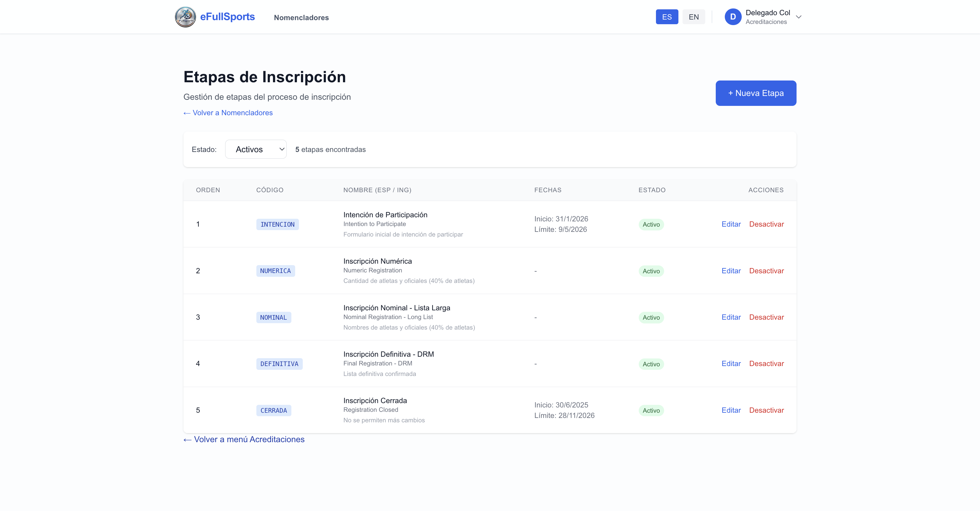Click the eFullSports brand name text

227,17
